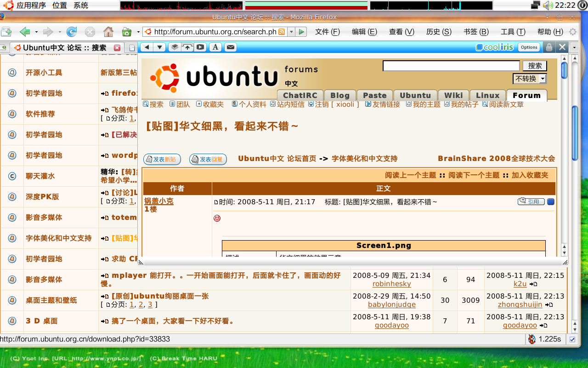Click the Cooliris logo
The height and width of the screenshot is (368, 588).
(495, 47)
